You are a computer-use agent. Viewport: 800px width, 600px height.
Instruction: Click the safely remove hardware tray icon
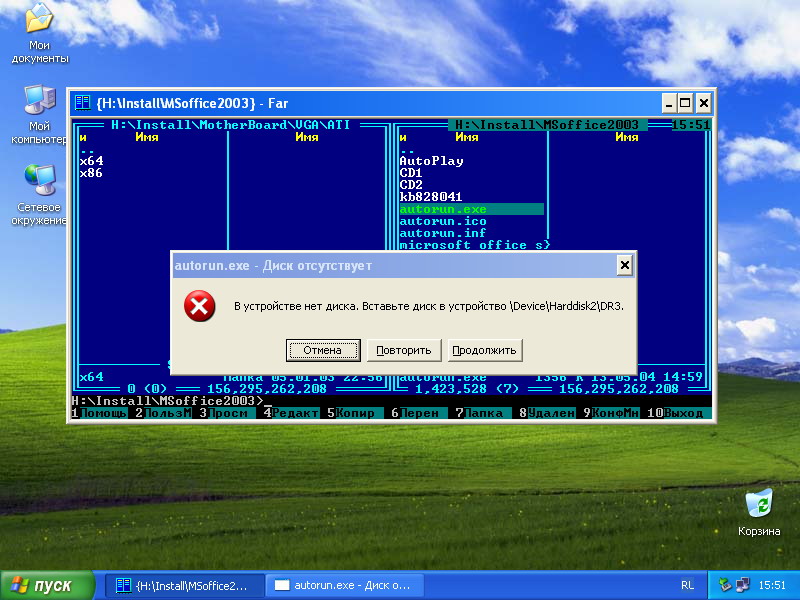tap(725, 585)
